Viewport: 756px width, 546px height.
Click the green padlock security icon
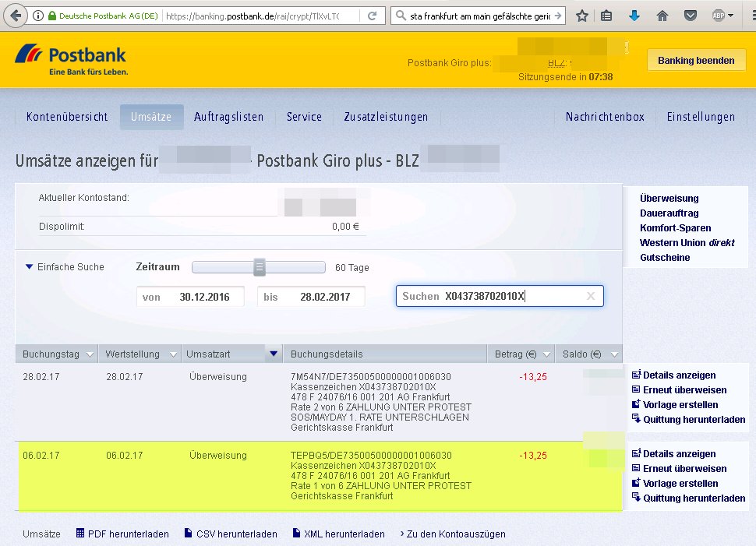[52, 16]
